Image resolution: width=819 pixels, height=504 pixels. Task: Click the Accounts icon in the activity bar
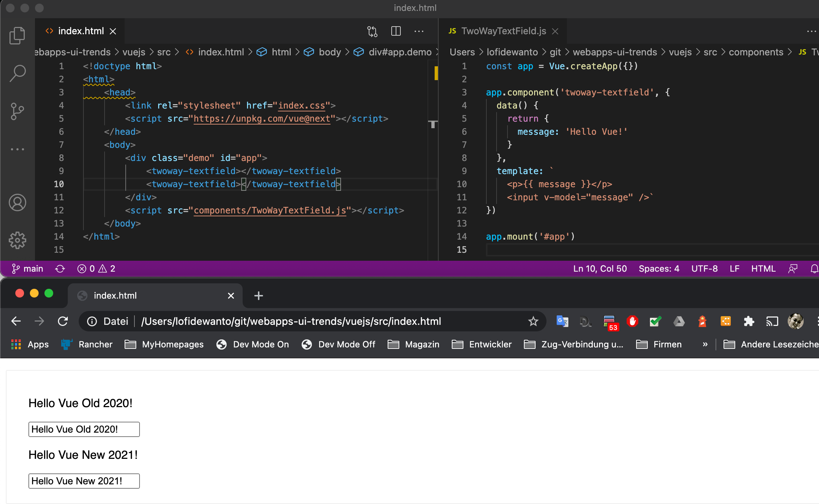17,203
